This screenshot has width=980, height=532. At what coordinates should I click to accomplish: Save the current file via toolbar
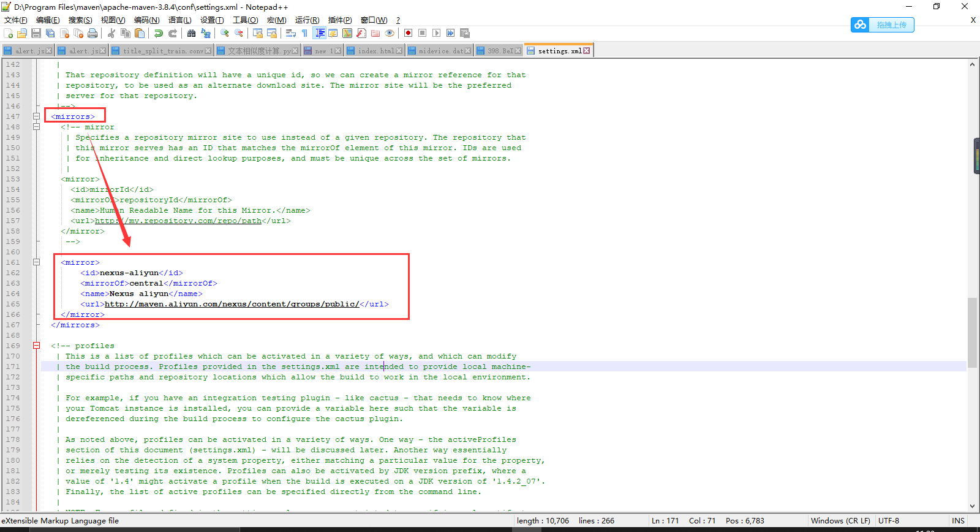point(36,33)
